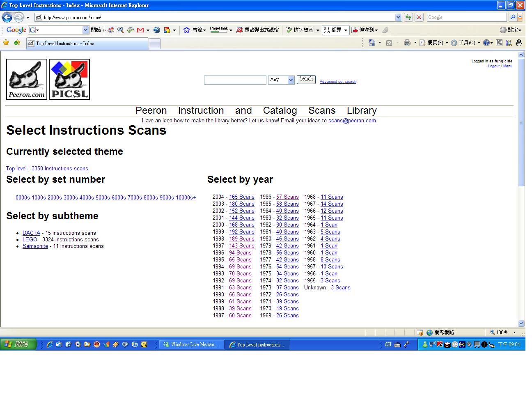Screen dimensions: 532x399
Task: Click the Translate button in Google toolbar
Action: (332, 30)
